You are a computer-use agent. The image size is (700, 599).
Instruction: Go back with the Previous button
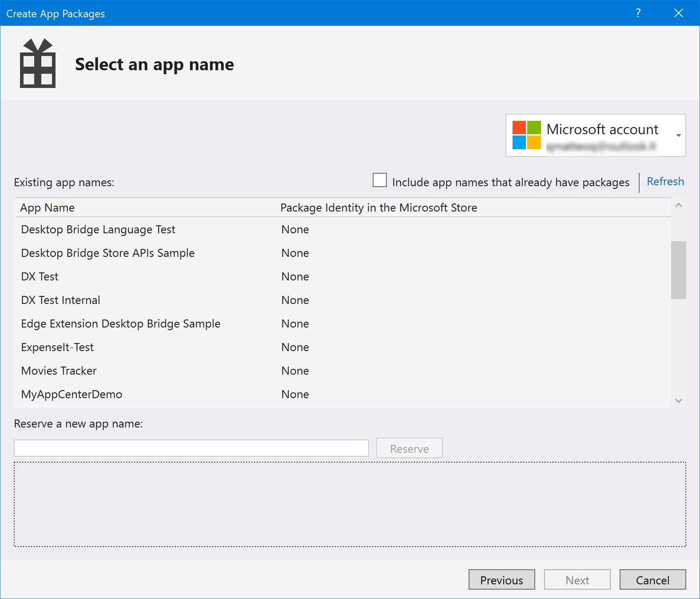click(x=501, y=579)
